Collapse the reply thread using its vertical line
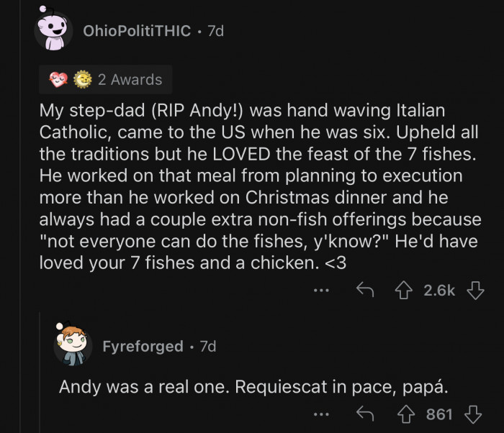 pos(40,374)
